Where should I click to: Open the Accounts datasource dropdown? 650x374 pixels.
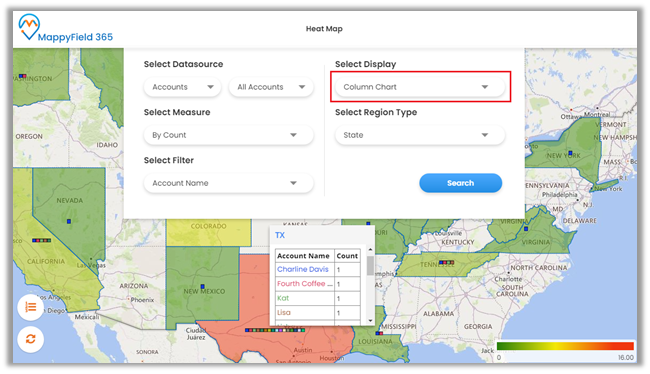point(182,87)
